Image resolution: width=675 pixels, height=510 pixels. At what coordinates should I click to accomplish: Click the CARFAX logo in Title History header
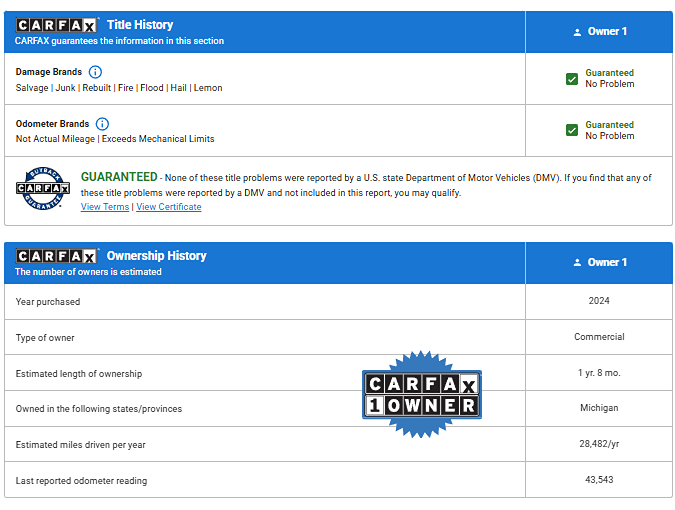(57, 25)
